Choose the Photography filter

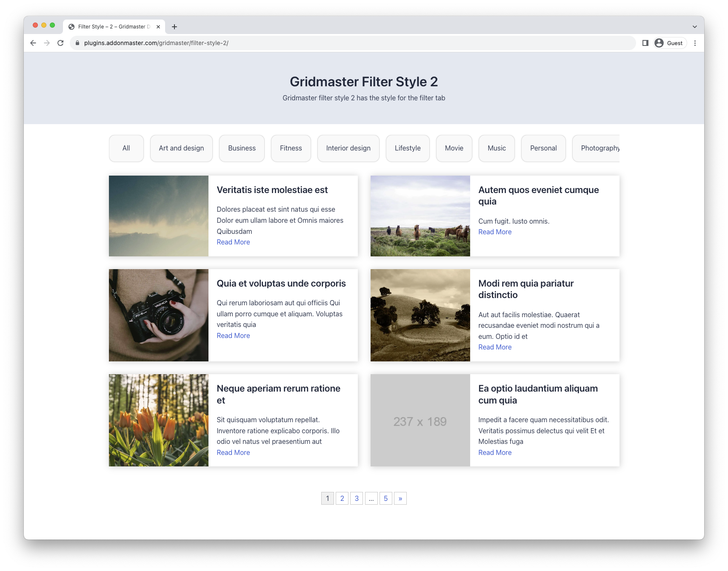596,148
